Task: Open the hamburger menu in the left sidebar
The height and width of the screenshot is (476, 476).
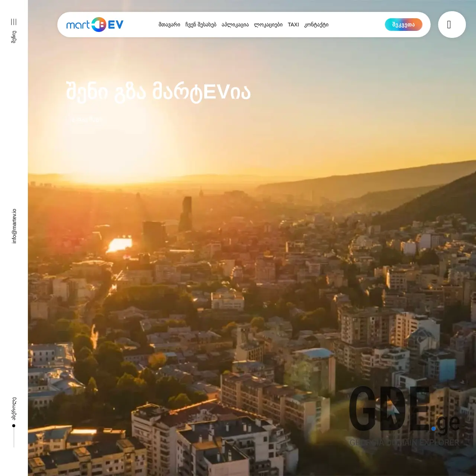Action: [14, 22]
